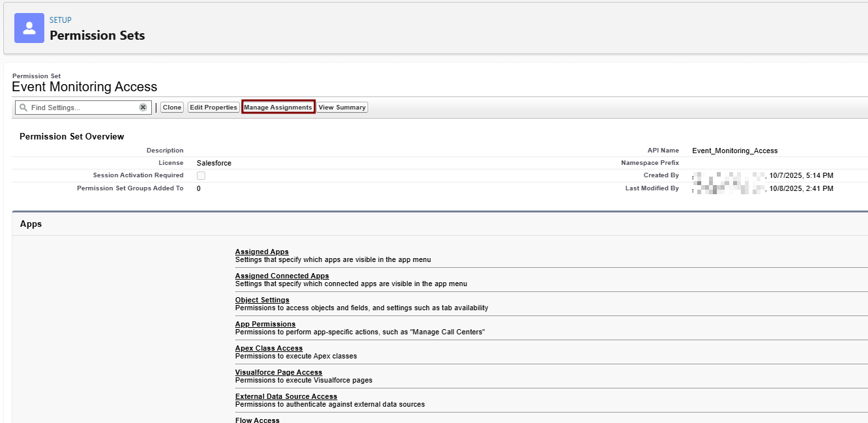The image size is (868, 423).
Task: Open App Permissions link
Action: 265,324
